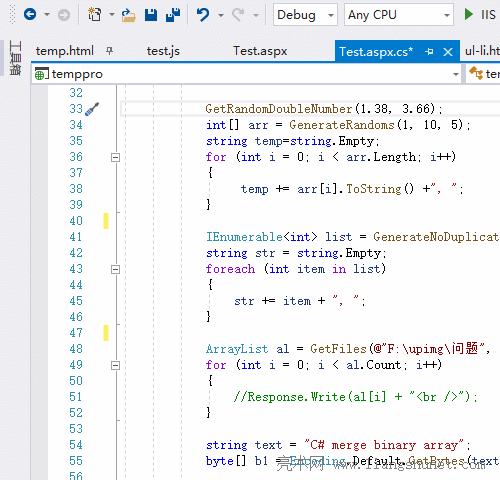
Task: Click the Open File folder icon
Action: [128, 15]
